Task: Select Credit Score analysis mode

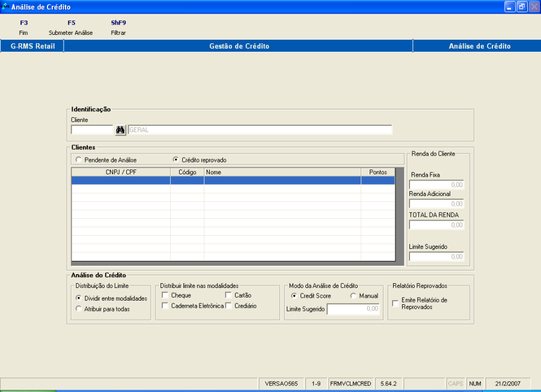Action: tap(311, 296)
